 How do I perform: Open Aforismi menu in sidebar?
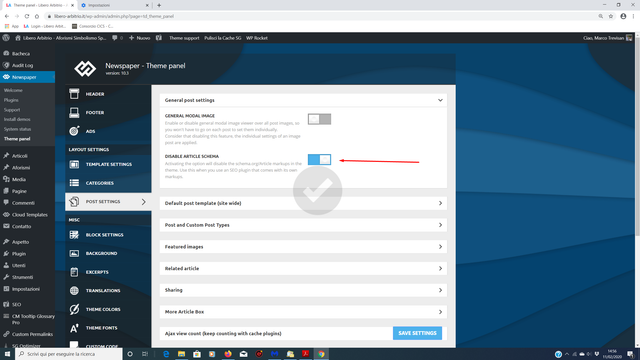[x=21, y=167]
